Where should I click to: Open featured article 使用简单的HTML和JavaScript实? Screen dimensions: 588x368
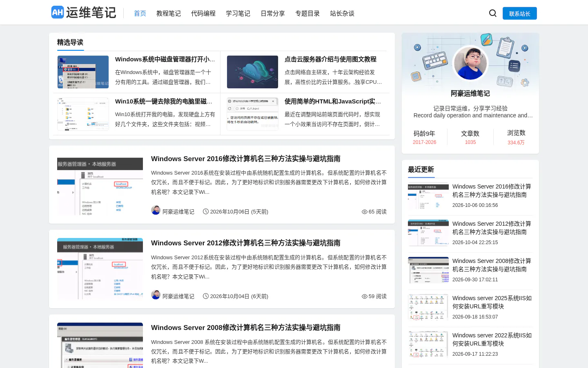333,101
